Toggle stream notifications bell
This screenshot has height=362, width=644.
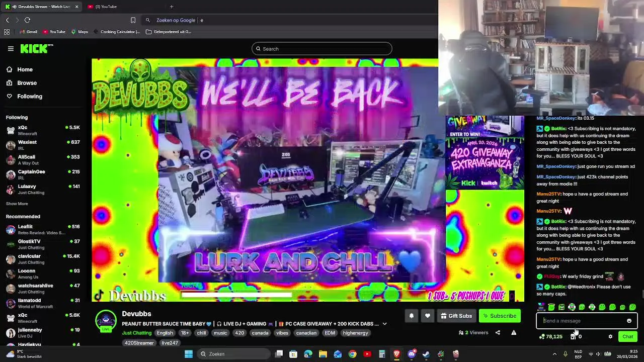[411, 316]
